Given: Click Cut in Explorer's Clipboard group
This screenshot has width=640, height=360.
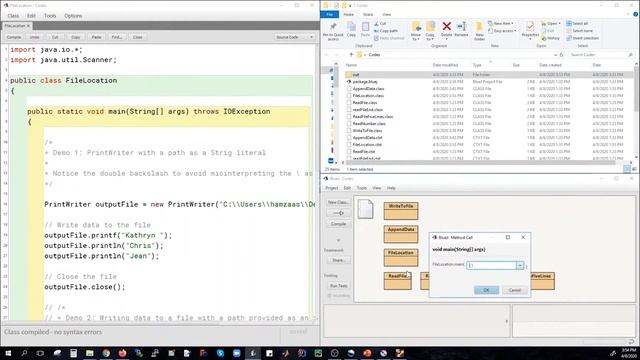Looking at the screenshot, I should (380, 24).
